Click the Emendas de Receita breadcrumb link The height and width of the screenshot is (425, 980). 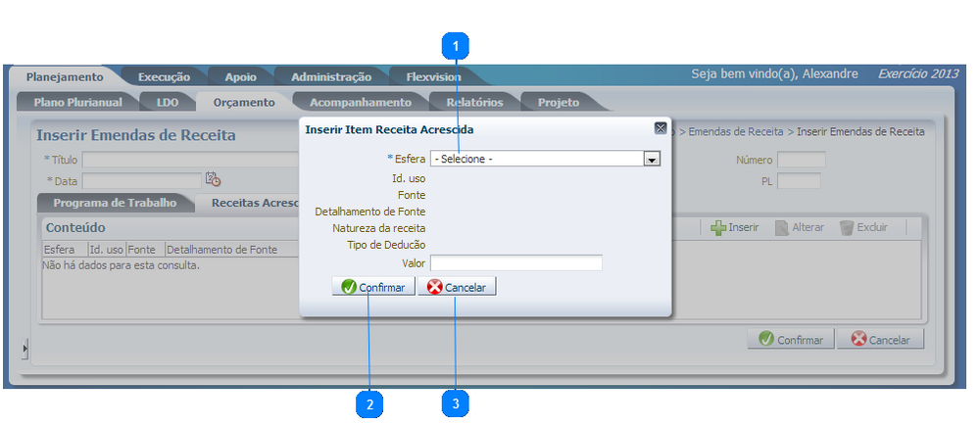[736, 131]
